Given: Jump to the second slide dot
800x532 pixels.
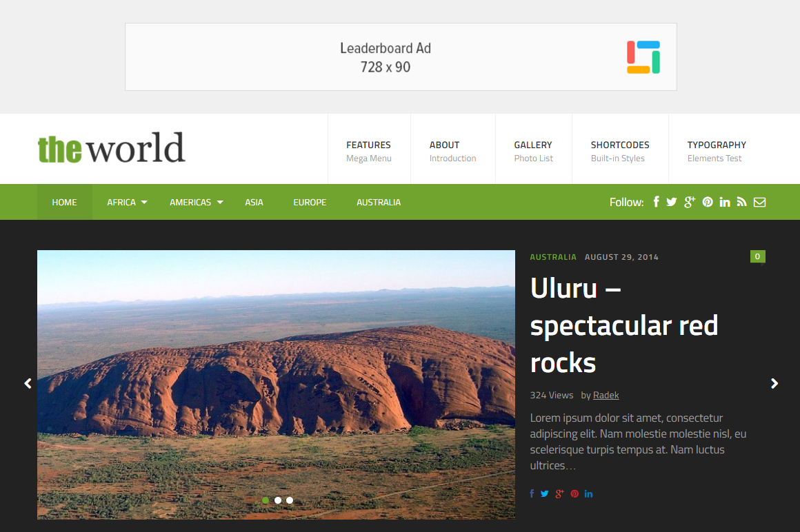Looking at the screenshot, I should point(278,500).
